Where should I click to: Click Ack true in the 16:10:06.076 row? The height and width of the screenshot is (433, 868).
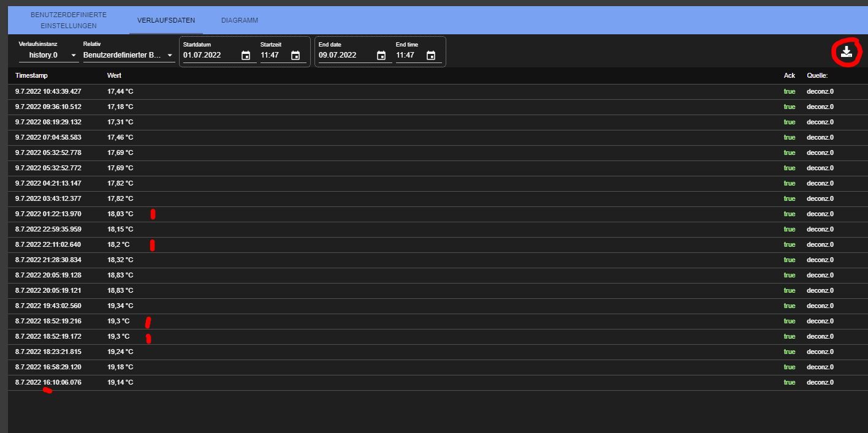coord(790,382)
